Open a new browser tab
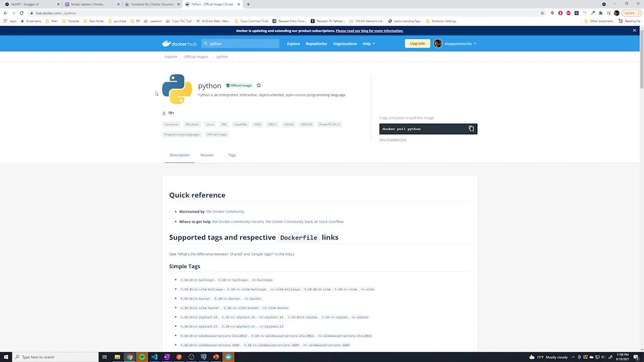 pos(248,4)
